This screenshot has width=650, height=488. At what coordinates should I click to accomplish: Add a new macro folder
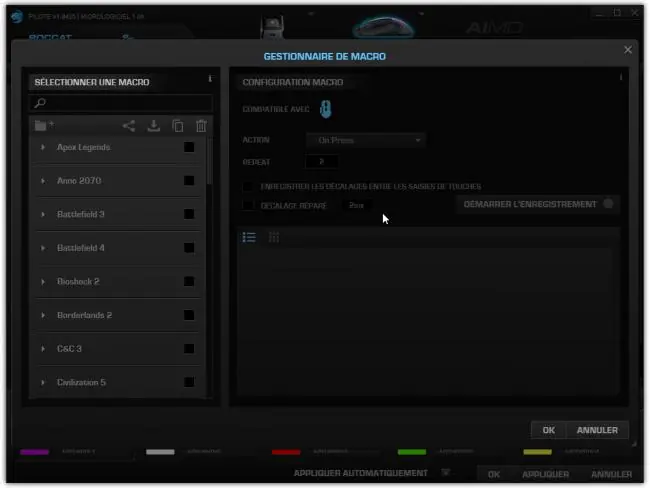click(44, 125)
